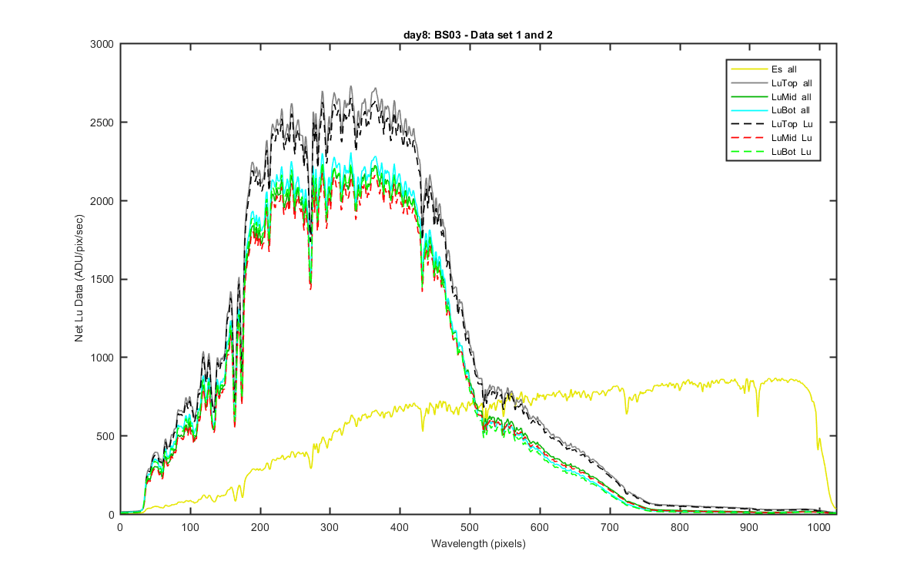
Task: Click the plot title 'day8: BS03 - Data set 1 and 2'
Action: tap(478, 33)
